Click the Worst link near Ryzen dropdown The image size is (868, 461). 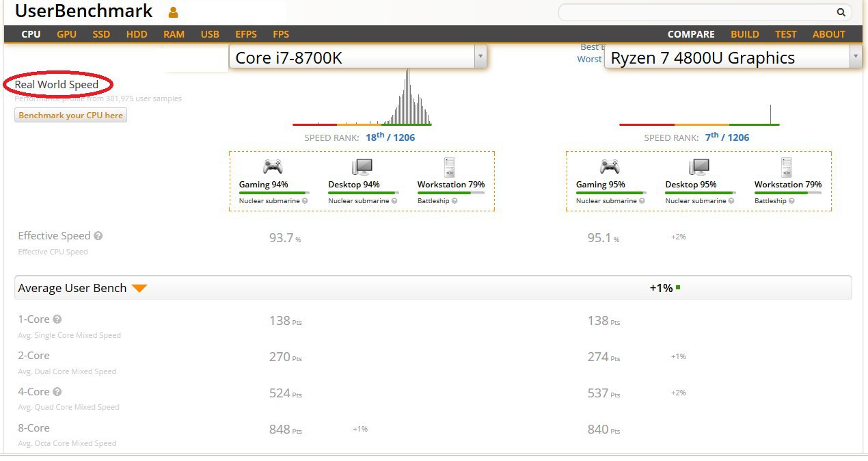(x=589, y=60)
